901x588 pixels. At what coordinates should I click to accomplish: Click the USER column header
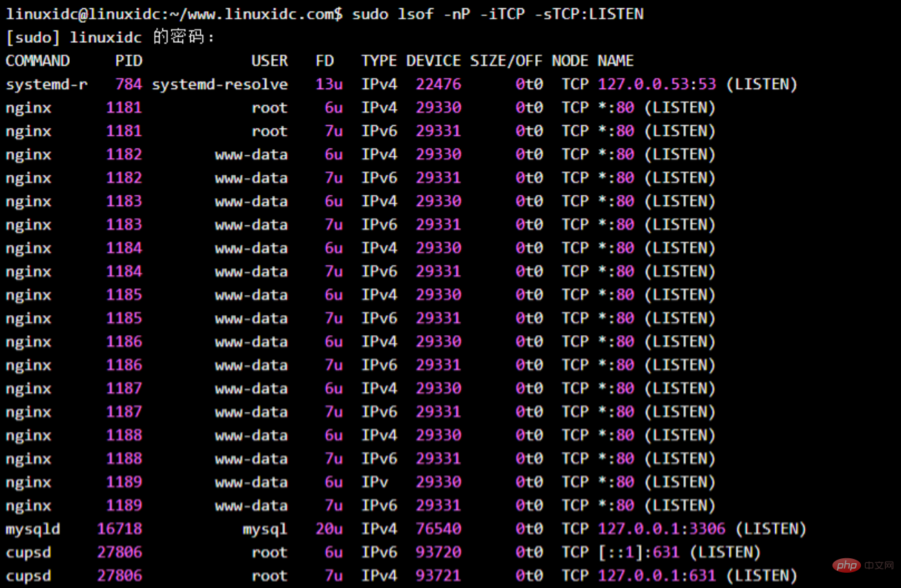click(x=270, y=61)
